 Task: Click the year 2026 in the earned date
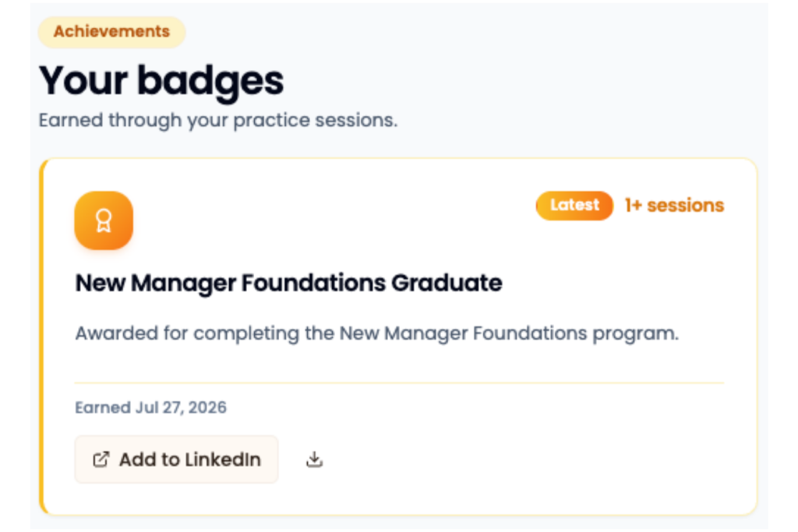pyautogui.click(x=207, y=407)
